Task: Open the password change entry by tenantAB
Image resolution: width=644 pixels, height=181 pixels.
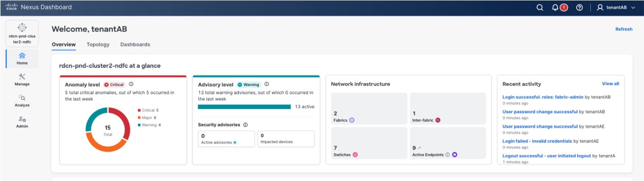Action: 540,112
